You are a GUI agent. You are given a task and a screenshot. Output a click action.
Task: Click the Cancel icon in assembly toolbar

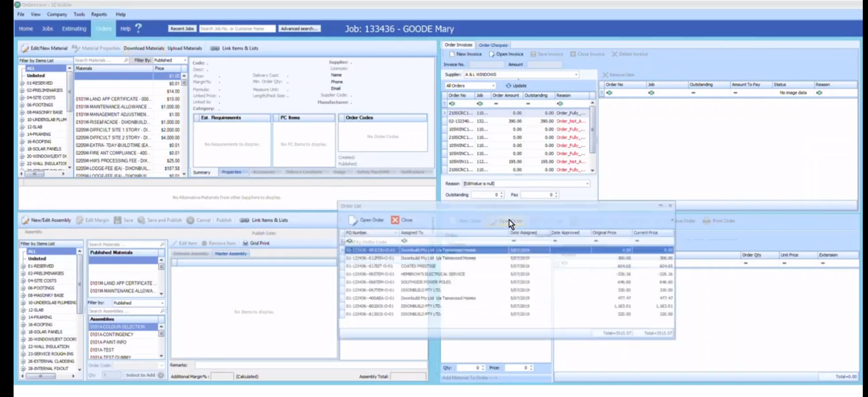(x=191, y=220)
